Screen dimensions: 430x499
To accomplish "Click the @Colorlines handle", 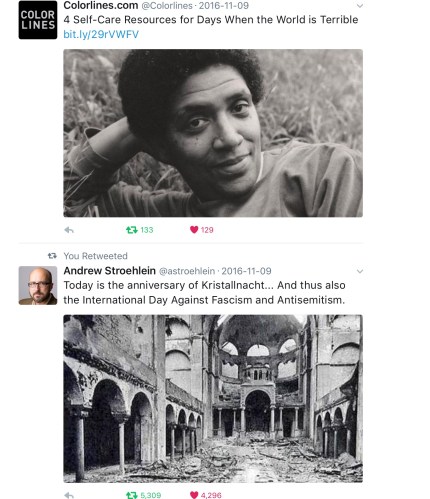I will click(x=167, y=6).
